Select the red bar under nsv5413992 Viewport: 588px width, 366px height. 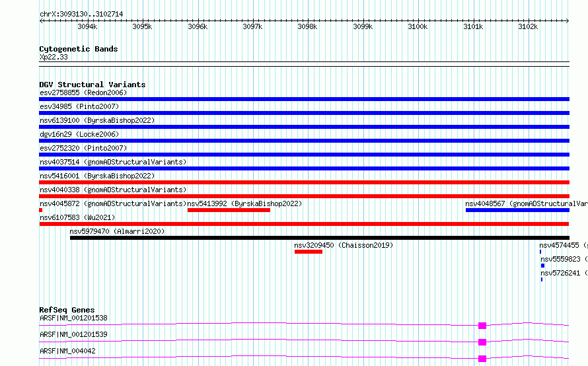coord(229,210)
